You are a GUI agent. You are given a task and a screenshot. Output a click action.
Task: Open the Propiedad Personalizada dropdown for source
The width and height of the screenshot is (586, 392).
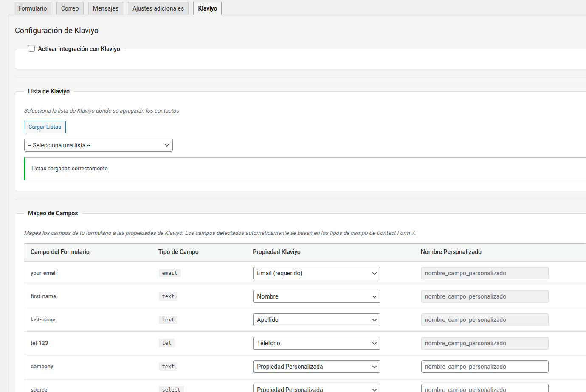click(316, 388)
